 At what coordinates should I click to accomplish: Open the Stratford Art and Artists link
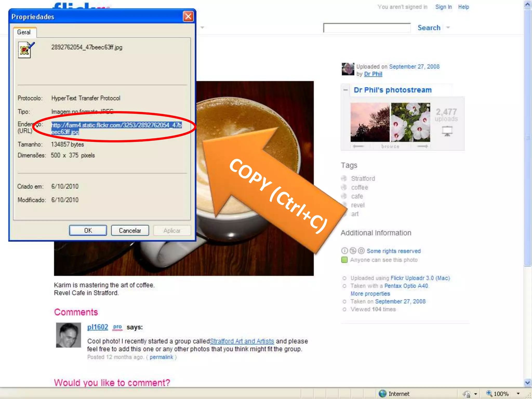click(242, 341)
